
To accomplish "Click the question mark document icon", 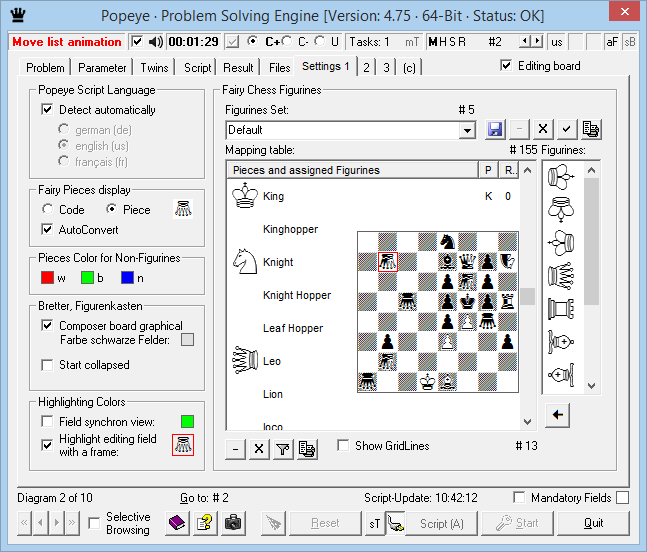I will tap(205, 523).
